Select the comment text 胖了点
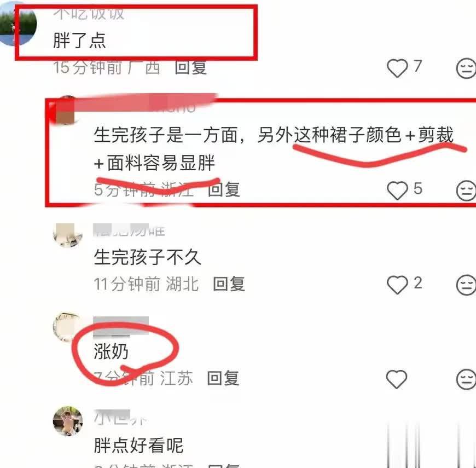 79,41
